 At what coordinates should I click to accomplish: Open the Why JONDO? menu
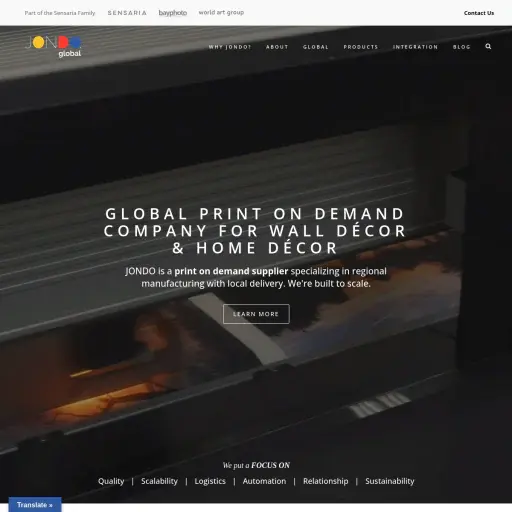pos(230,47)
